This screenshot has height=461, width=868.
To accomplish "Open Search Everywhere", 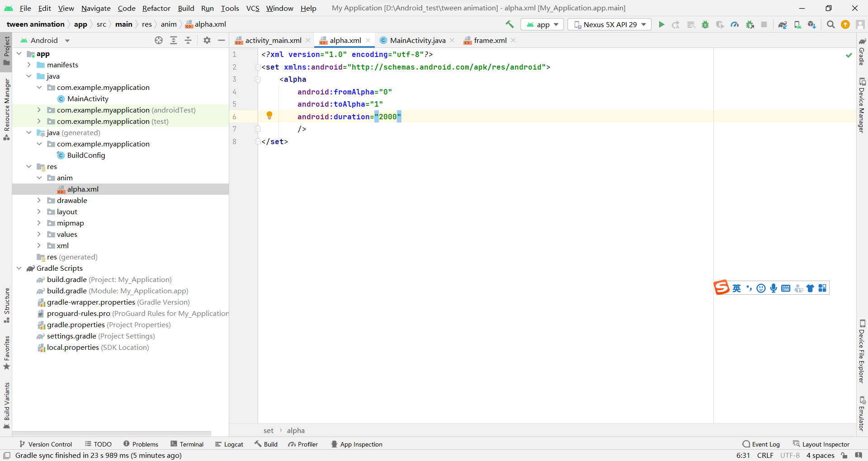I will [830, 24].
